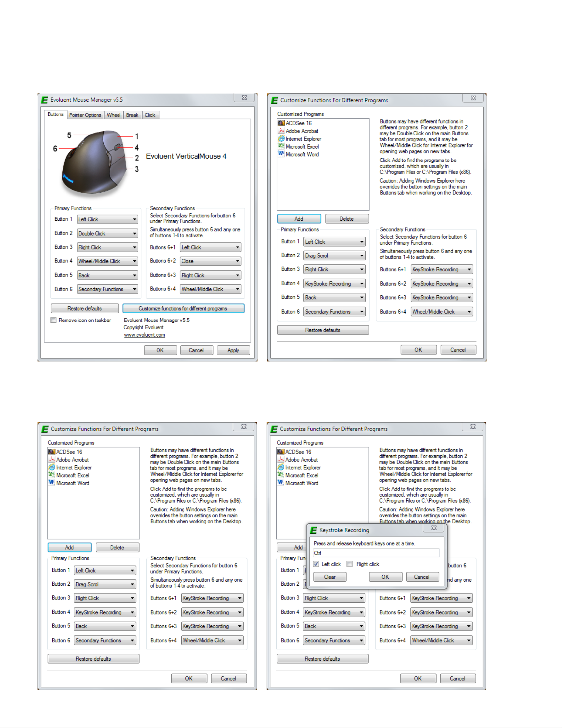Viewport: 562px width, 728px height.
Task: Switch to the Wheel tab
Action: point(113,115)
